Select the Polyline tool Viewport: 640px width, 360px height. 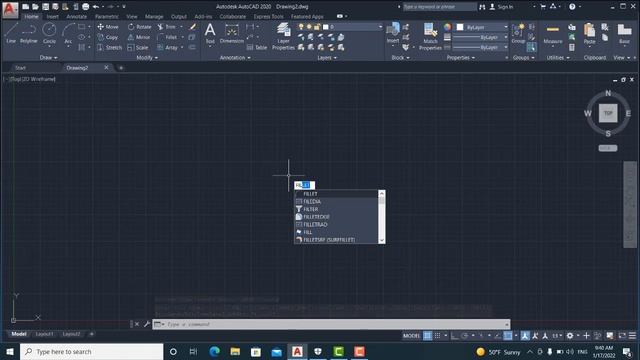[x=29, y=33]
